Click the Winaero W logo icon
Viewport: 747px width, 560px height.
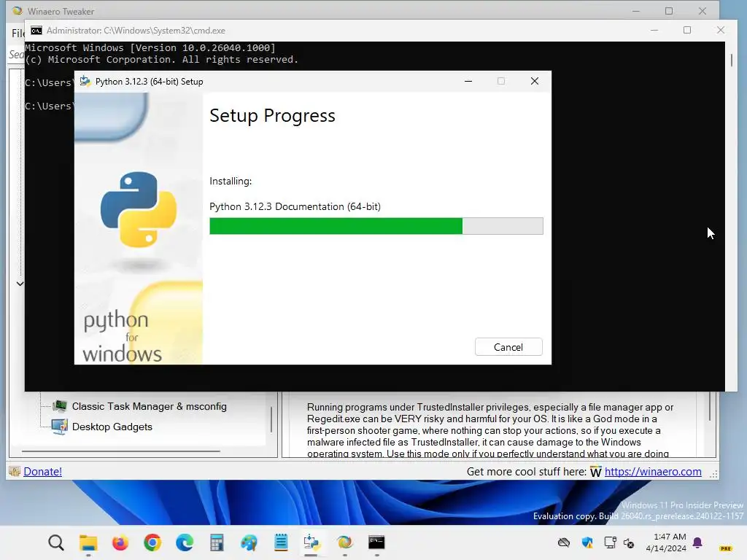(595, 472)
